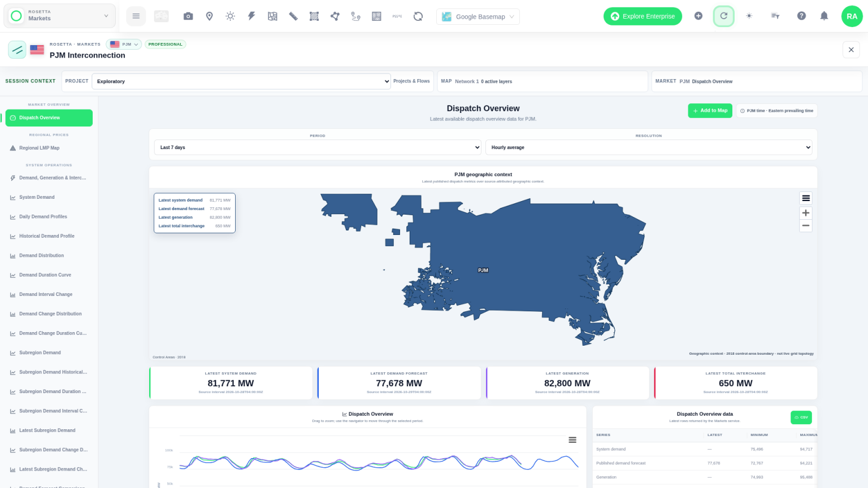
Task: Open the notifications bell
Action: pos(824,16)
